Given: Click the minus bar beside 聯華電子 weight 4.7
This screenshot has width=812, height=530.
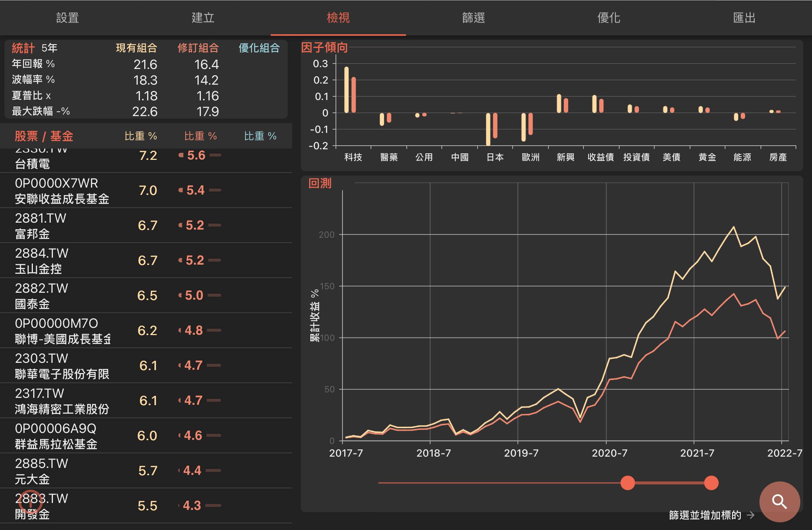Looking at the screenshot, I should coord(214,365).
